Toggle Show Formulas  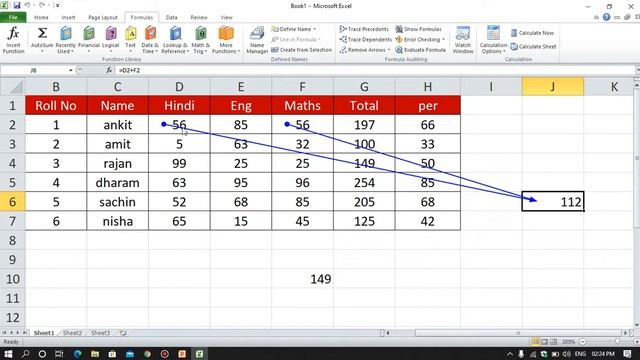point(418,29)
